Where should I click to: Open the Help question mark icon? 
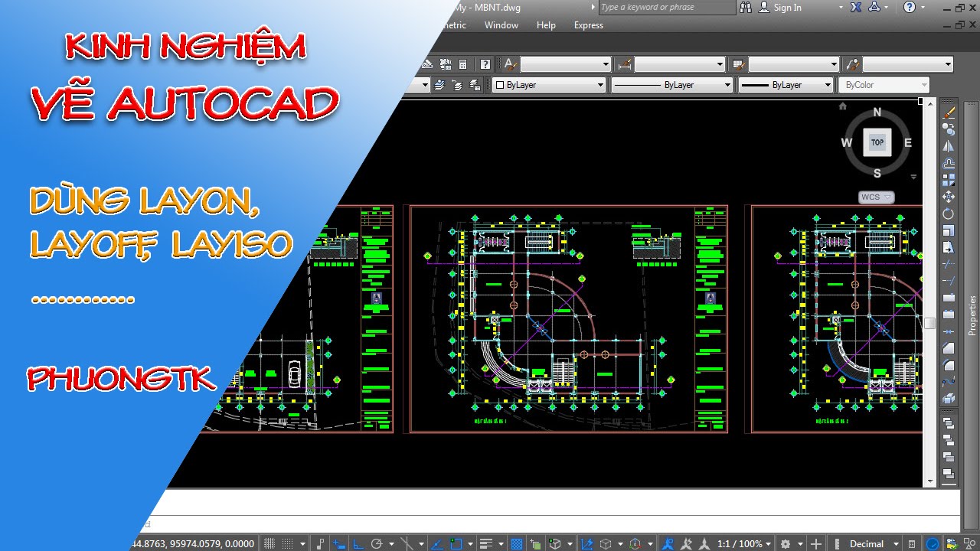[909, 7]
